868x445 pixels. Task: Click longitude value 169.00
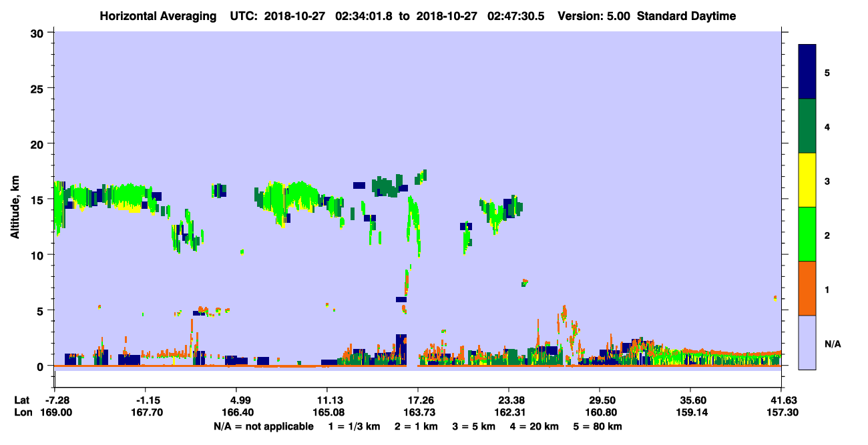point(55,413)
